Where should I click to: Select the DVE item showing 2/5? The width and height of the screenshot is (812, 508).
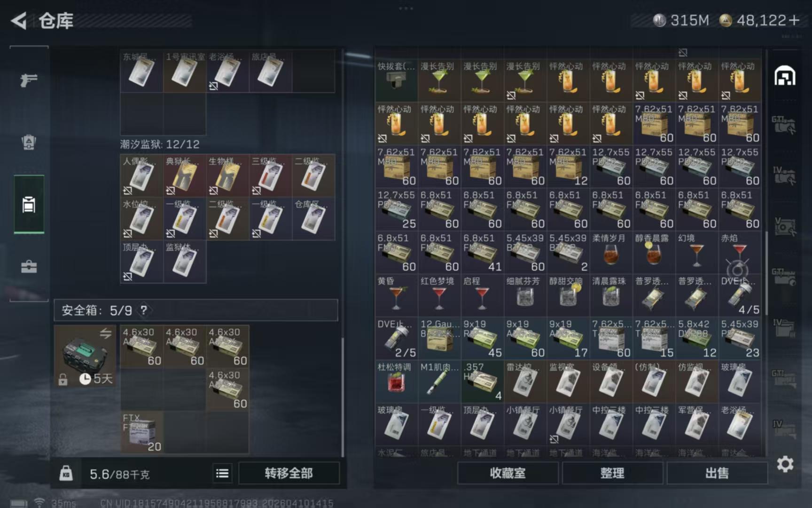[396, 339]
